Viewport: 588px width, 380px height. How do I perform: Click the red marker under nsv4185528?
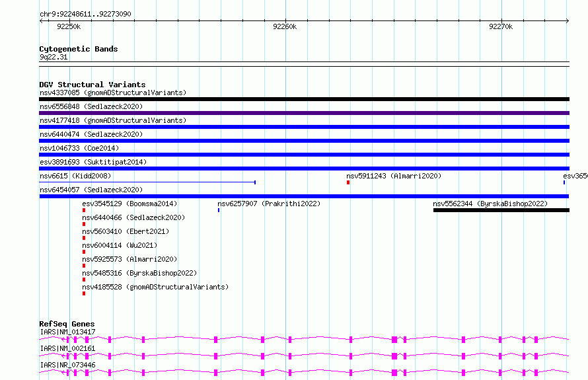[x=84, y=293]
